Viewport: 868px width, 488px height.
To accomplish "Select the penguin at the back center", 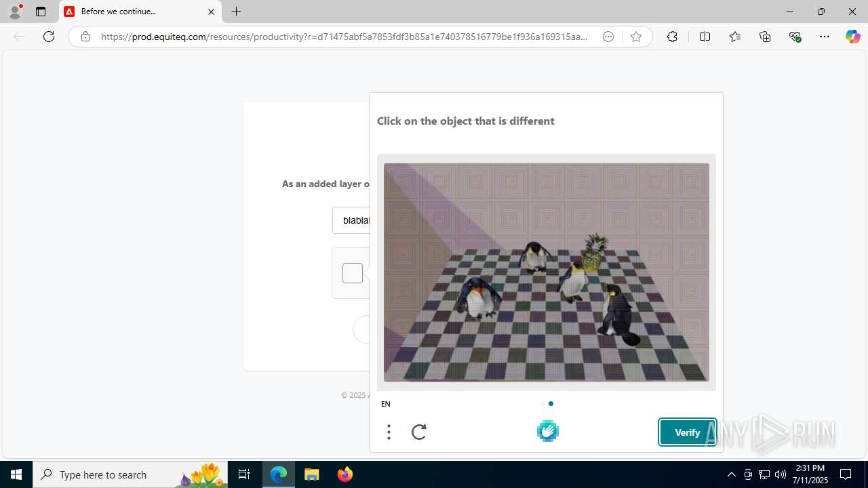I will click(537, 257).
